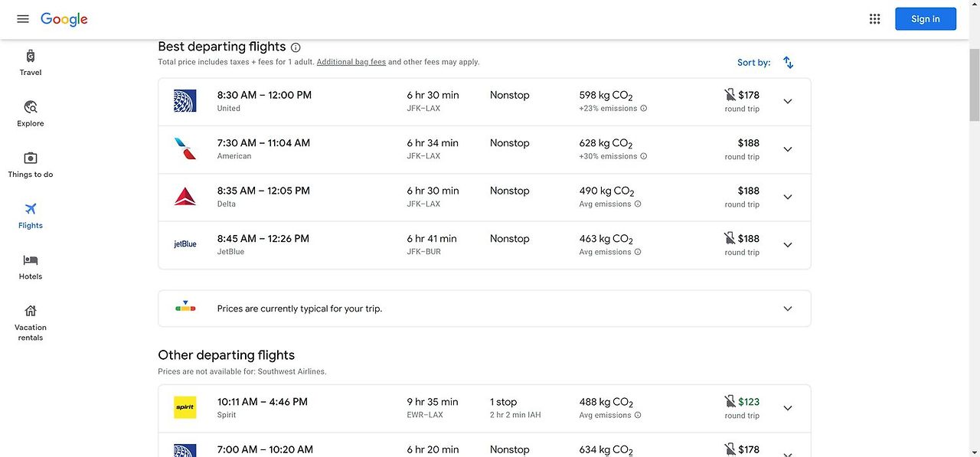Open the Google apps grid
The height and width of the screenshot is (457, 980).
pyautogui.click(x=875, y=19)
